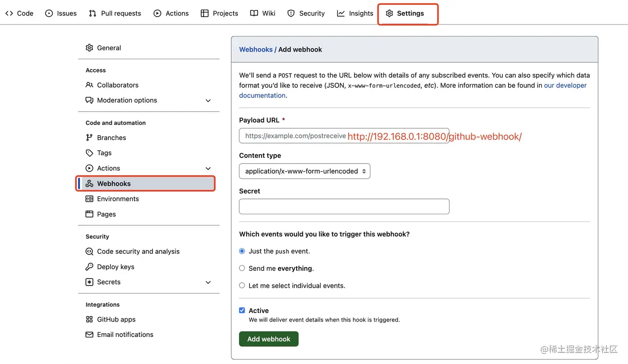Open the Content type dropdown
The width and height of the screenshot is (628, 364).
tap(304, 171)
